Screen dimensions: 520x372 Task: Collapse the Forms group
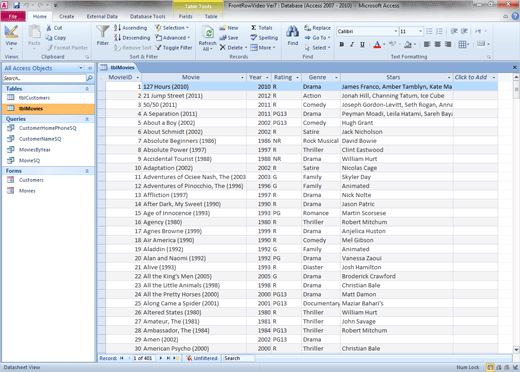point(87,171)
